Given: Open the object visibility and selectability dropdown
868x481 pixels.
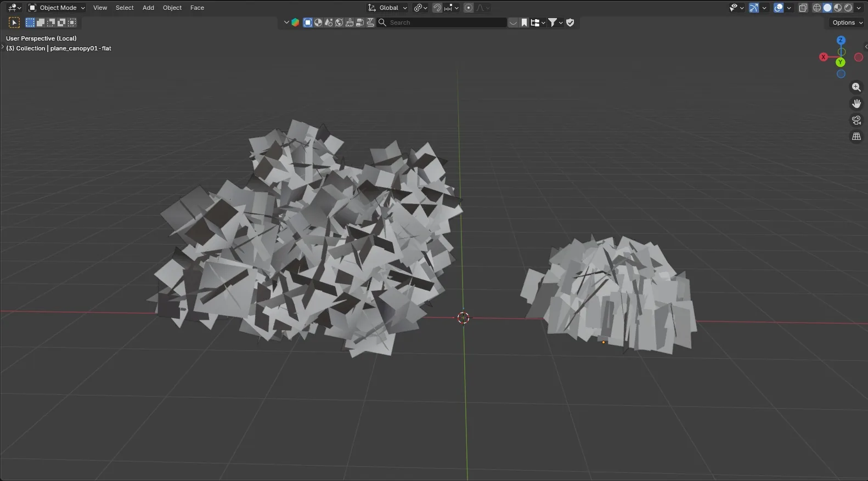Looking at the screenshot, I should (736, 8).
